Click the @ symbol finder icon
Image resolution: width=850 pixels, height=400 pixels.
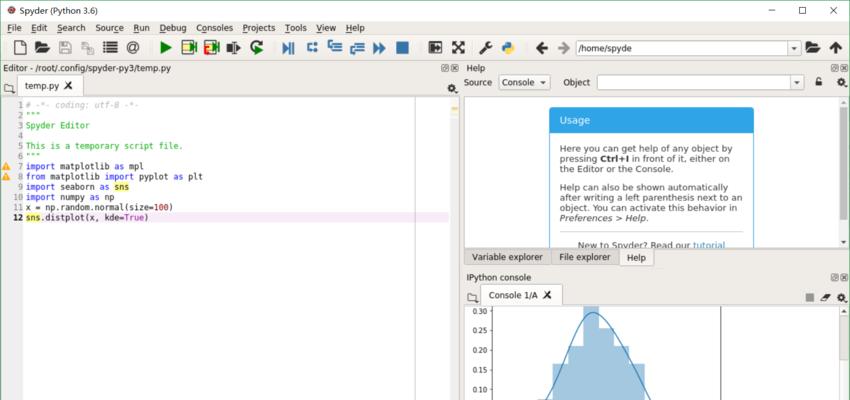(x=133, y=48)
